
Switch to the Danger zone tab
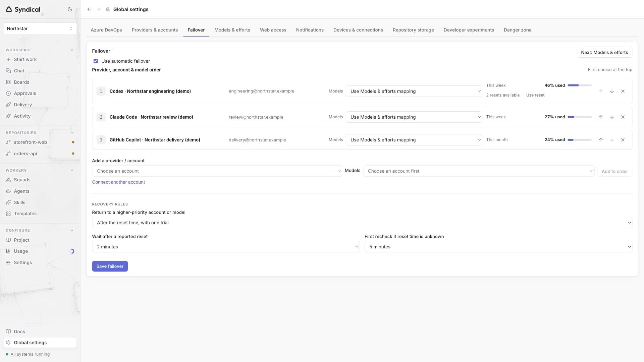518,30
